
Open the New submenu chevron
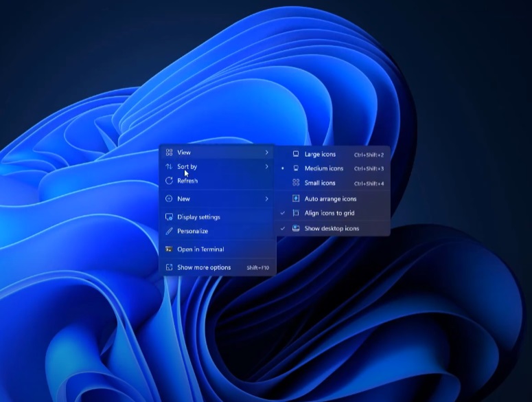tap(267, 199)
